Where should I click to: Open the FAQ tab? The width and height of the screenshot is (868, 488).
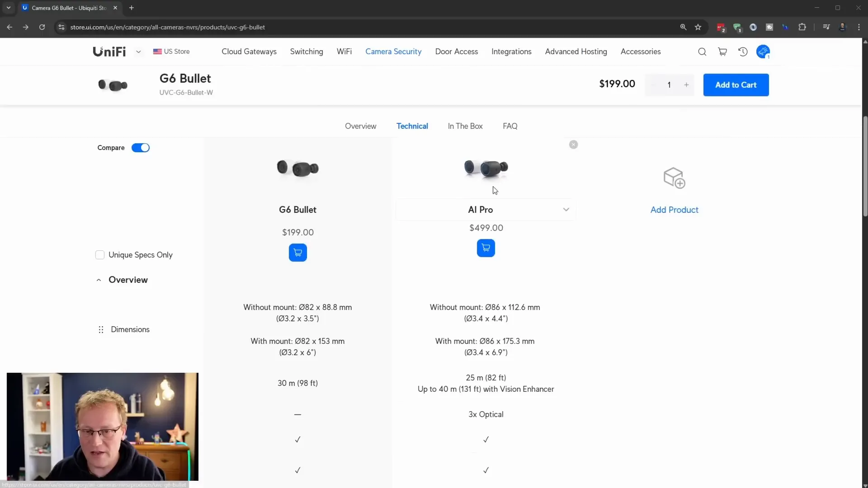[x=510, y=126]
